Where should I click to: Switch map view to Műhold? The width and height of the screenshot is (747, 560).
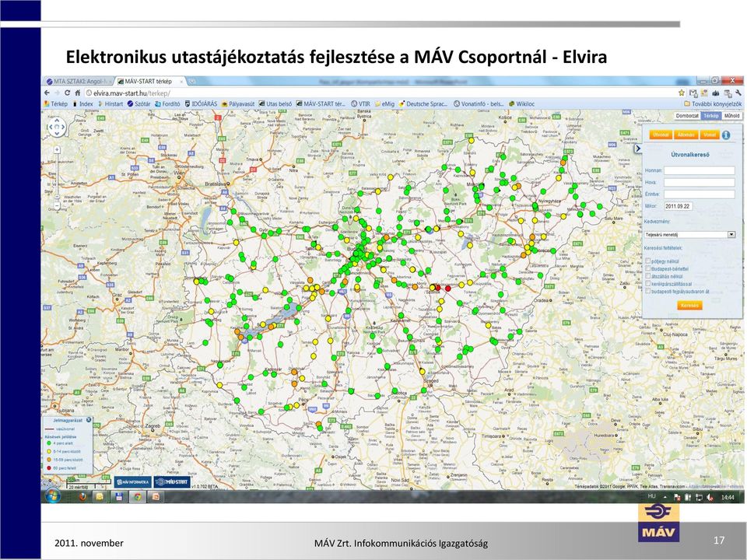pyautogui.click(x=731, y=116)
